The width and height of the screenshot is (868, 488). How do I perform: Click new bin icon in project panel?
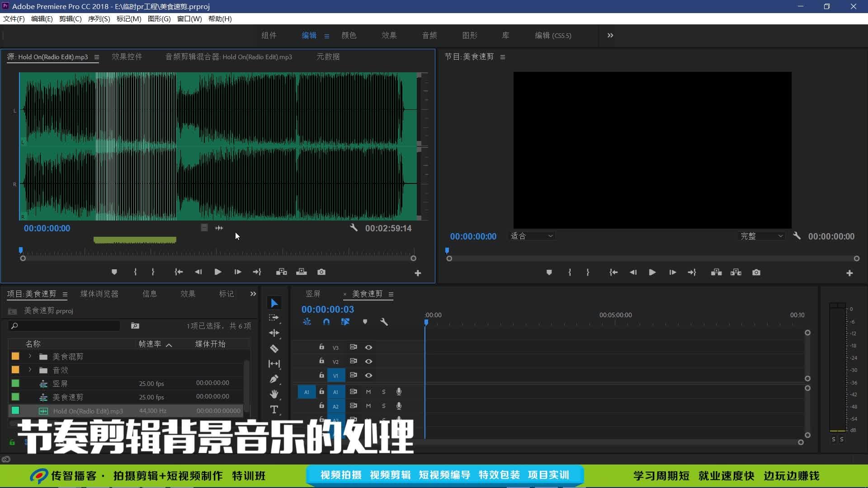(135, 326)
